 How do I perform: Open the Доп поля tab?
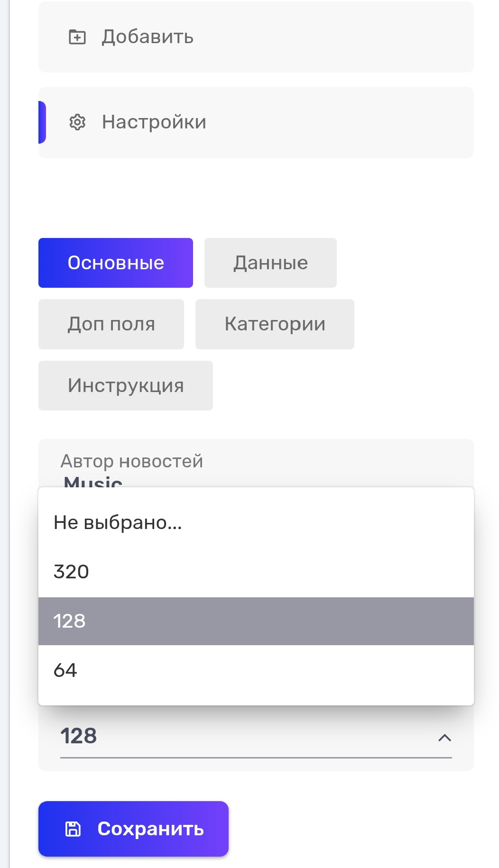[111, 324]
